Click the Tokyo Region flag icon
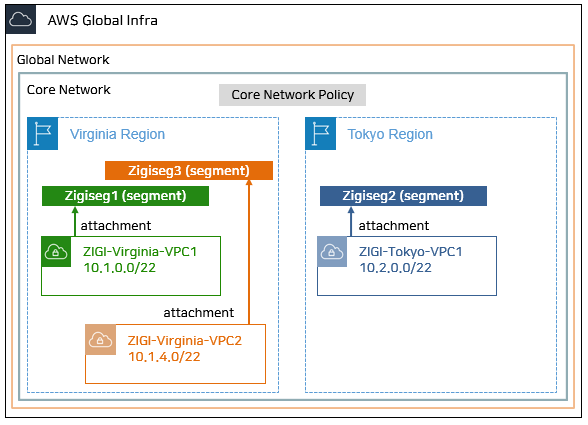Screen dimensions: 588x425 point(321,134)
